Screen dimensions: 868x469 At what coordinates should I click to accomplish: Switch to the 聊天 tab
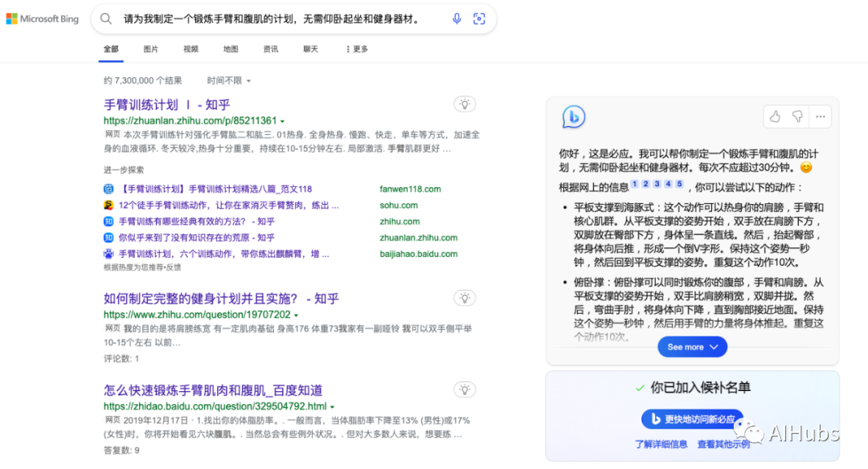(310, 49)
